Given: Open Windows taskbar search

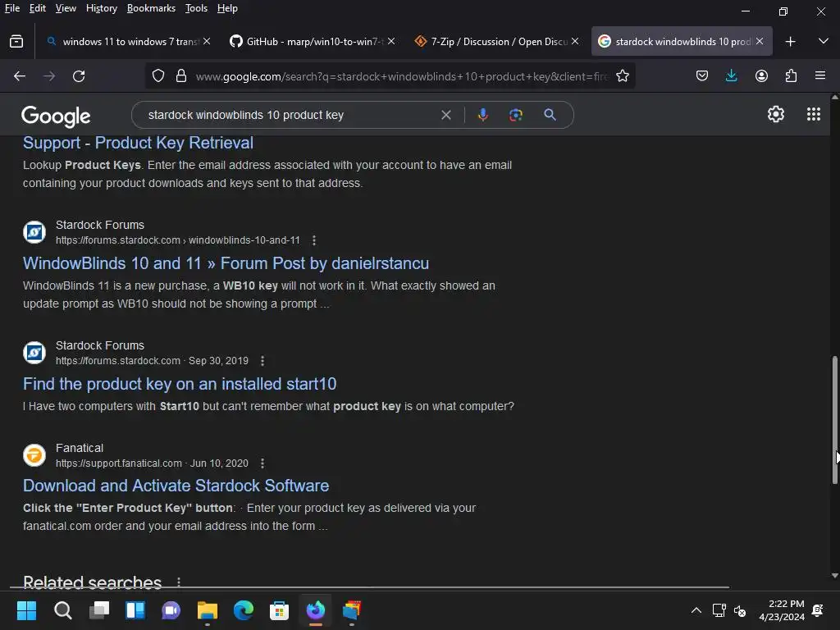Looking at the screenshot, I should coord(62,610).
